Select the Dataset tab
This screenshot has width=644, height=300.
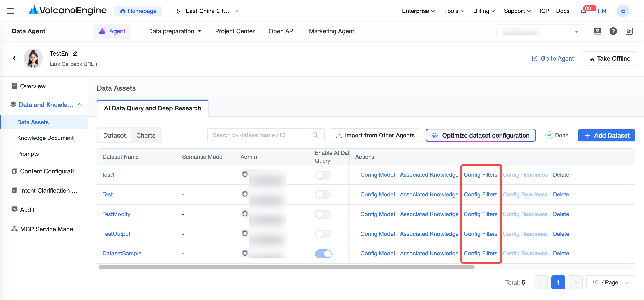(x=115, y=135)
